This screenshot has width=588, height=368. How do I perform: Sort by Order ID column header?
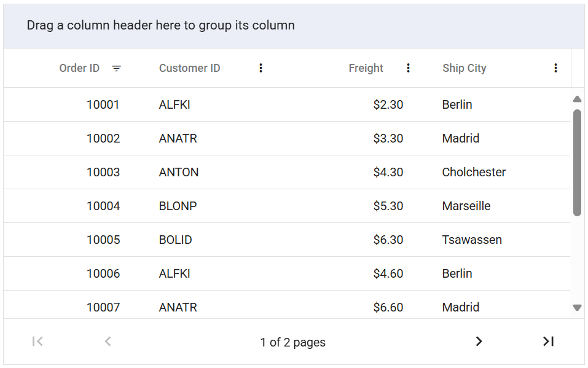point(79,68)
